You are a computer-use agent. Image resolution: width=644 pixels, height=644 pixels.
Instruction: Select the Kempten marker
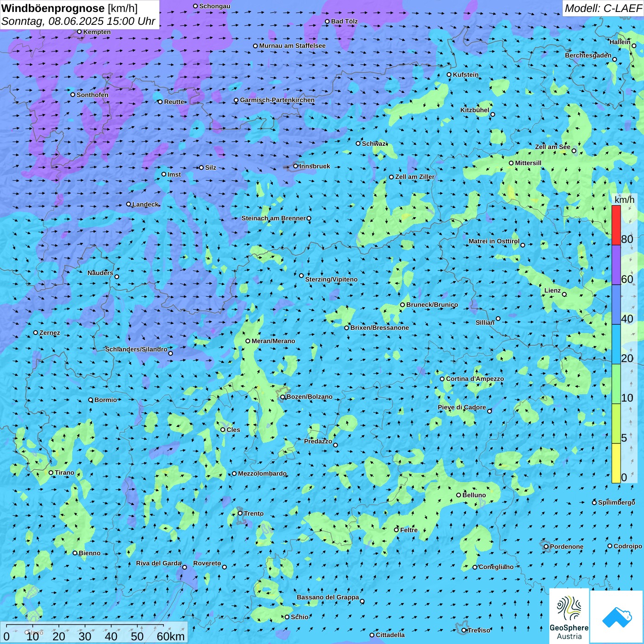pos(79,32)
